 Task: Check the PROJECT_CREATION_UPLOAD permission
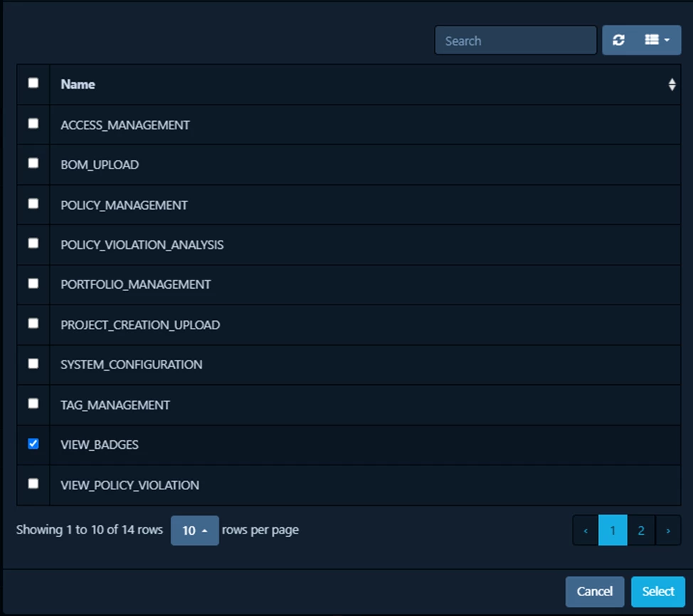(33, 324)
